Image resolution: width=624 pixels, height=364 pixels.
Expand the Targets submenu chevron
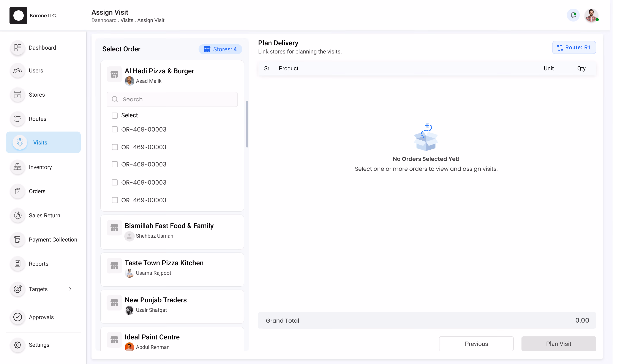70,289
